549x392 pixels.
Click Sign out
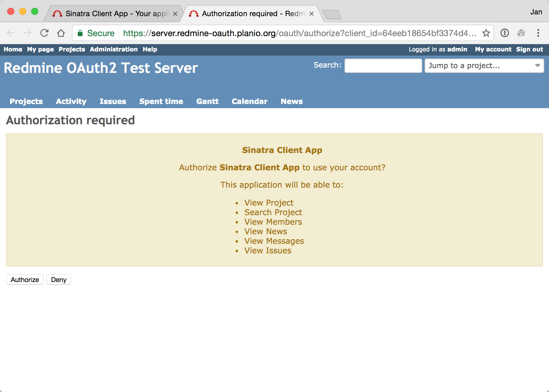[x=530, y=49]
